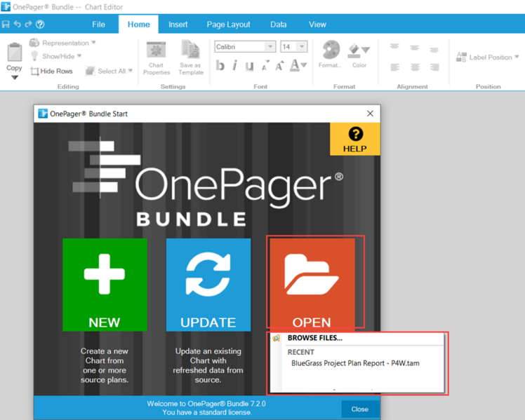The height and width of the screenshot is (420, 525).
Task: Click the increase font size icon
Action: coord(279,65)
